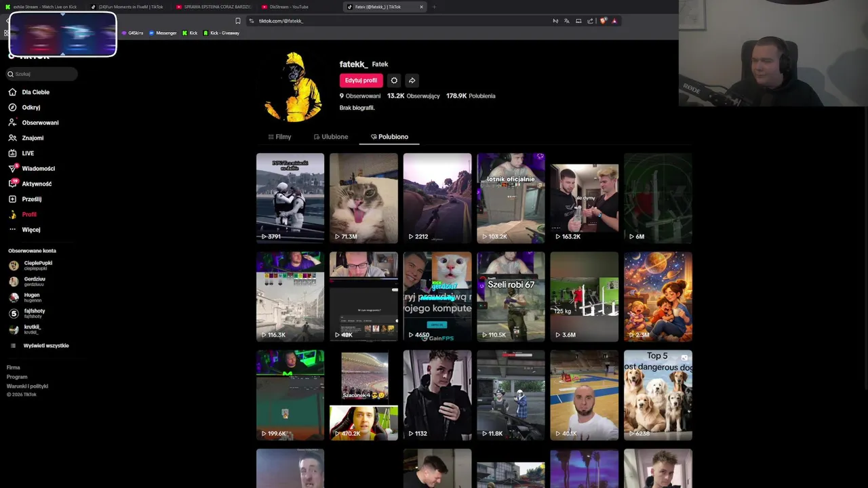The width and height of the screenshot is (868, 488).
Task: Click the bookmark icon in address bar
Action: pyautogui.click(x=237, y=21)
